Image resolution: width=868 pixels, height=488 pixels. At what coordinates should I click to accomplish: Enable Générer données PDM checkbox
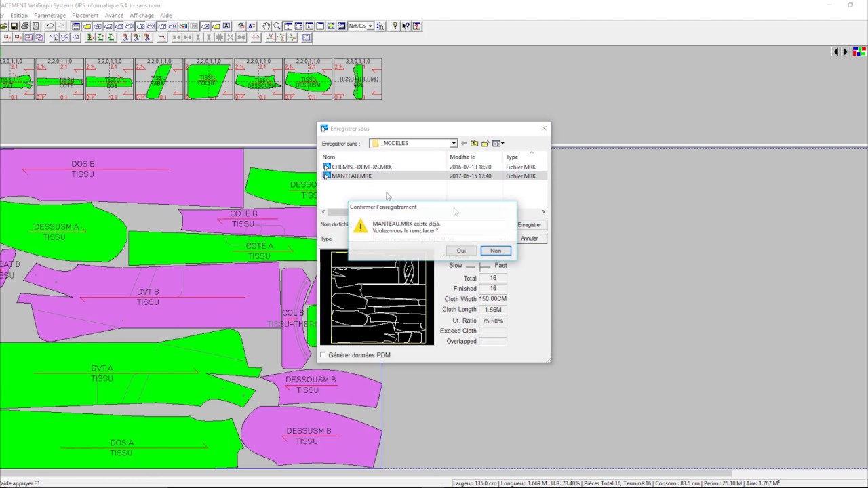(x=323, y=354)
